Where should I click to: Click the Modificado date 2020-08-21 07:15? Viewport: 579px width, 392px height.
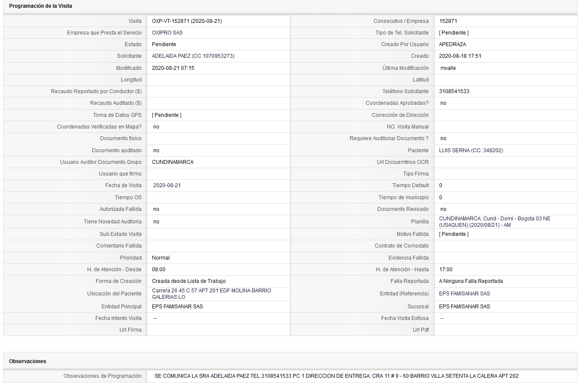(x=173, y=68)
